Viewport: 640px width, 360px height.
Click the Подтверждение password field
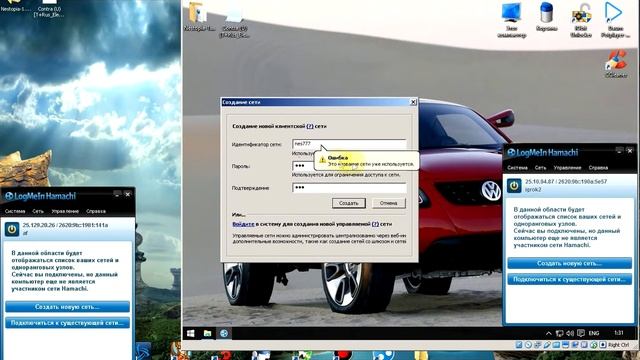pos(349,188)
